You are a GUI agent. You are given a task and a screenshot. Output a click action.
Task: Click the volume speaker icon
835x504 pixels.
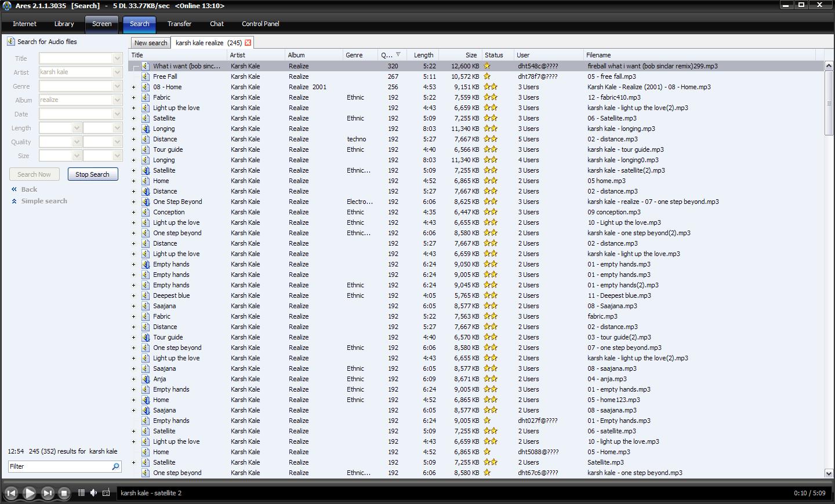[x=93, y=493]
